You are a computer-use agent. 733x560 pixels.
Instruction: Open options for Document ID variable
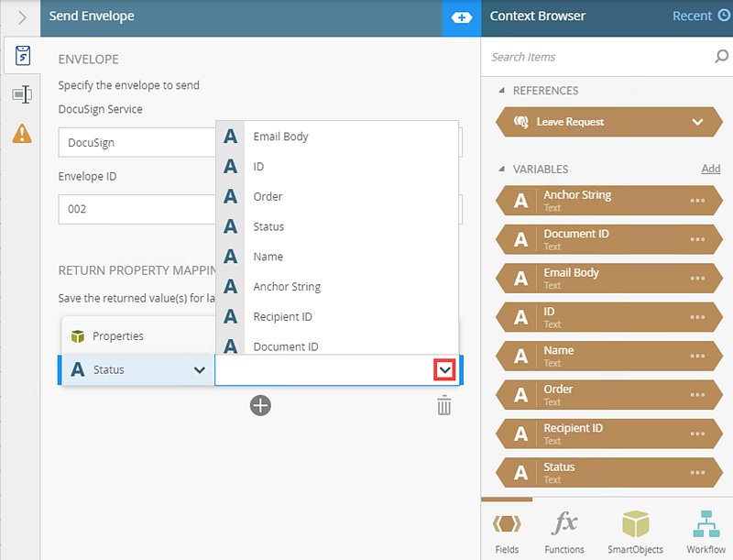697,239
